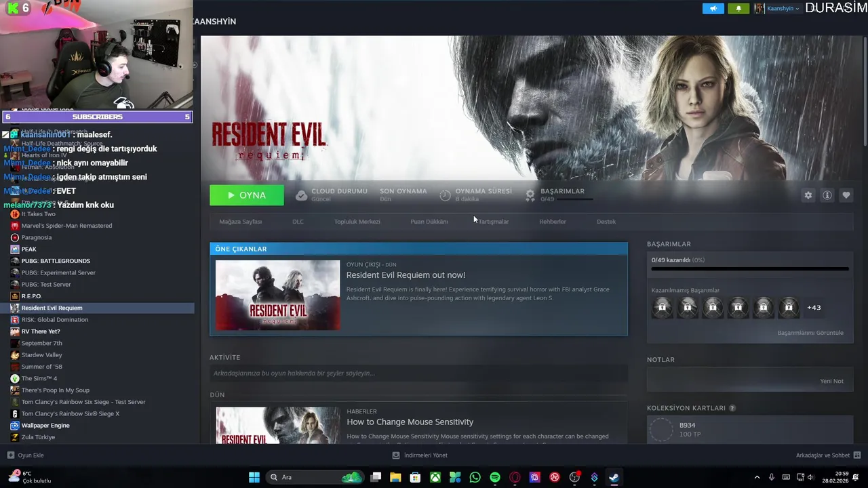868x488 pixels.
Task: Click the achievements gear icon near BAŞARIMLAR
Action: pyautogui.click(x=530, y=195)
